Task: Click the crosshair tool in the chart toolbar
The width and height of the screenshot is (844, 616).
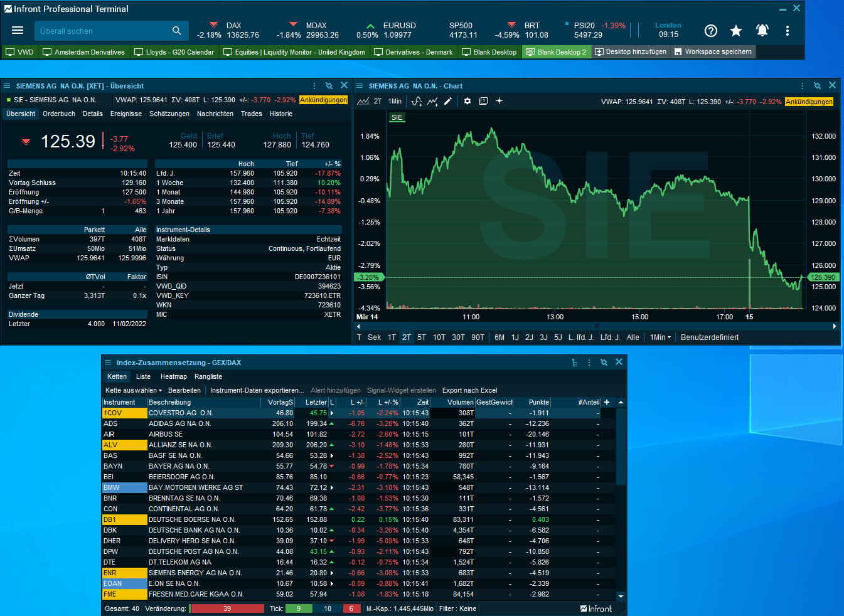Action: (499, 101)
